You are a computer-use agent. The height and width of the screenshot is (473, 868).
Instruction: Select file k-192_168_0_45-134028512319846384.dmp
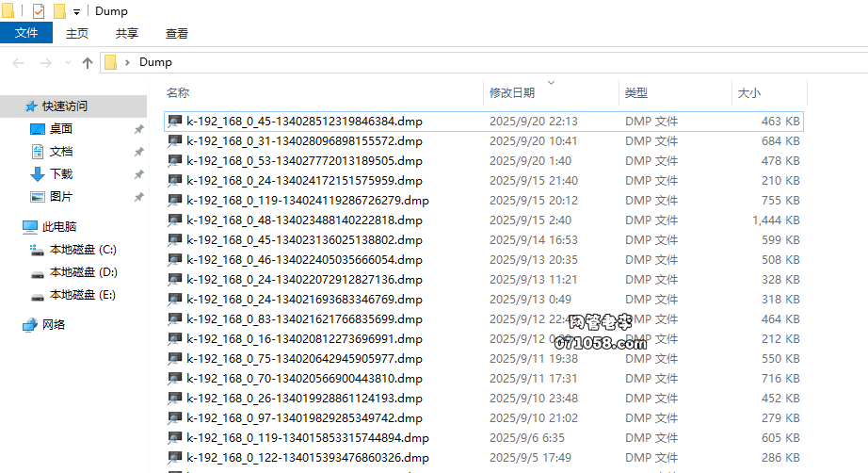pos(303,122)
